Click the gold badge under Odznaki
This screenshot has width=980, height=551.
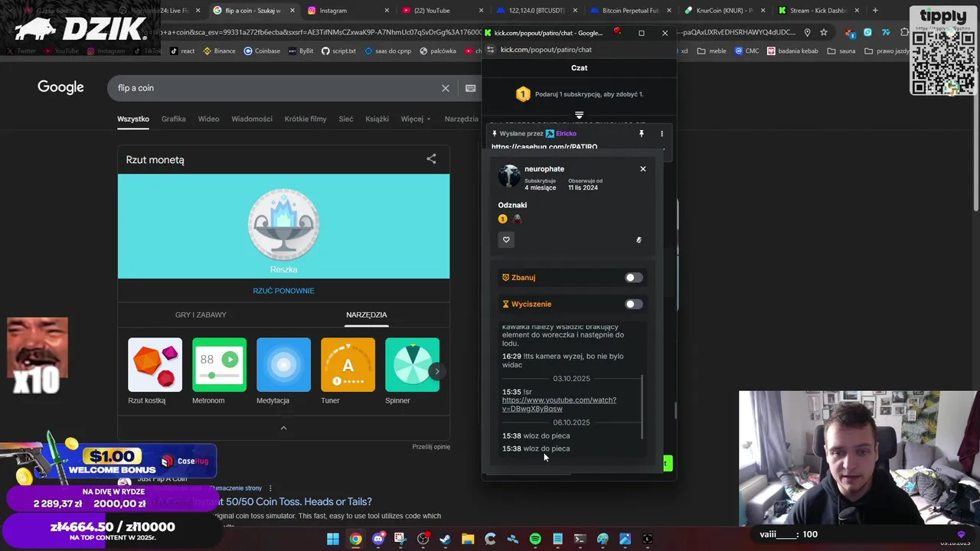pos(503,219)
